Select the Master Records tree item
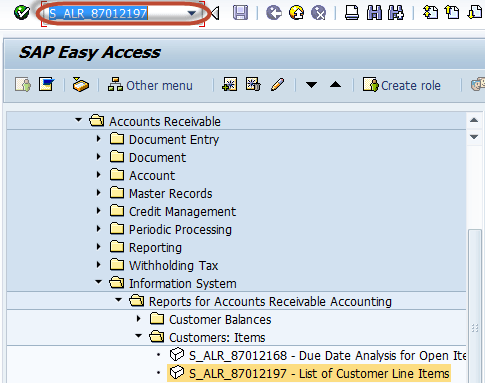 tap(171, 193)
